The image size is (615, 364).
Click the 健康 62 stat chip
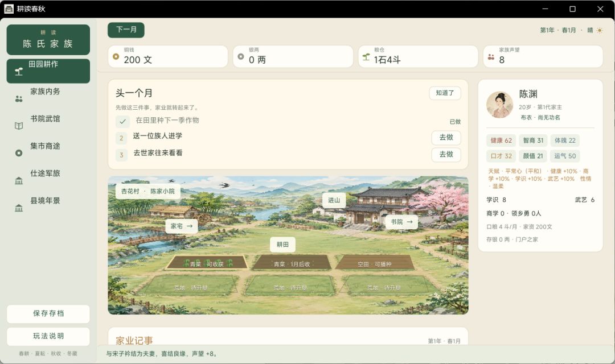click(x=501, y=140)
